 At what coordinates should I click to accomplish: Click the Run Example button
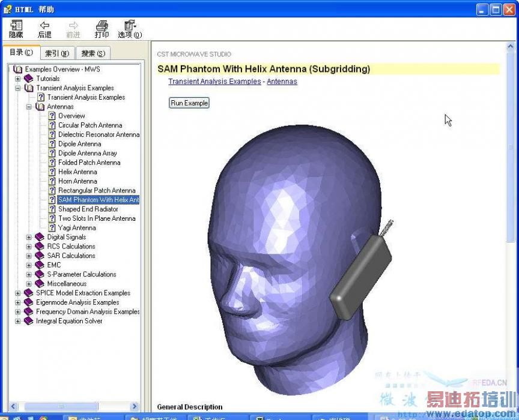point(189,103)
